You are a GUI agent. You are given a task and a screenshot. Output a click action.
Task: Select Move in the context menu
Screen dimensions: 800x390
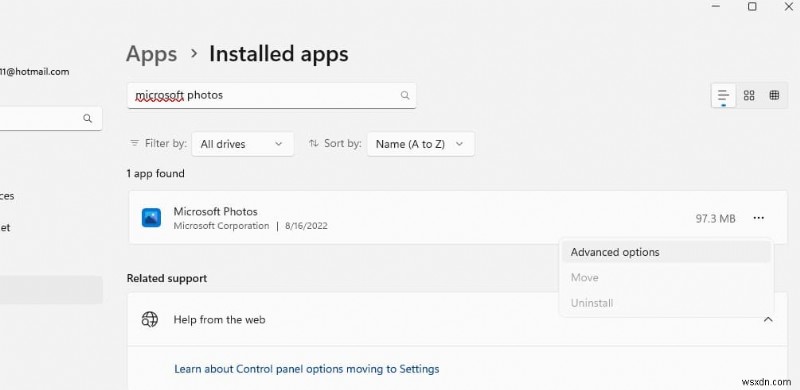tap(666, 278)
